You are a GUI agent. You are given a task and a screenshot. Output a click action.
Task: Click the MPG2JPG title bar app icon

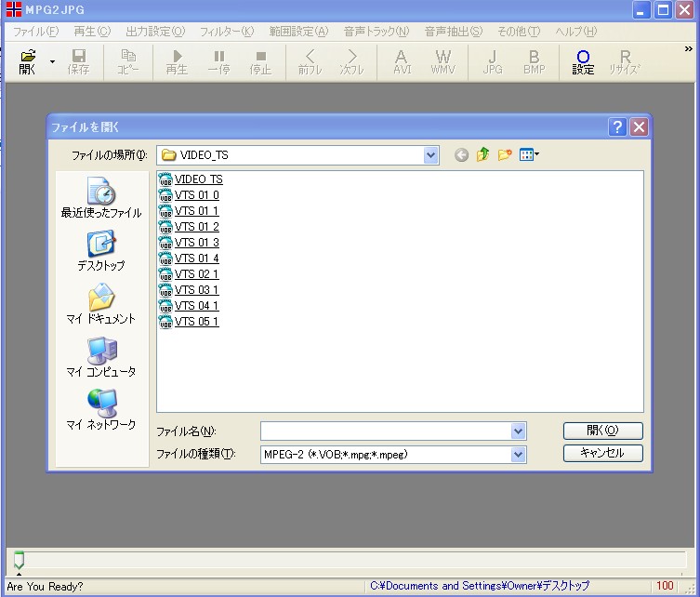pyautogui.click(x=14, y=9)
